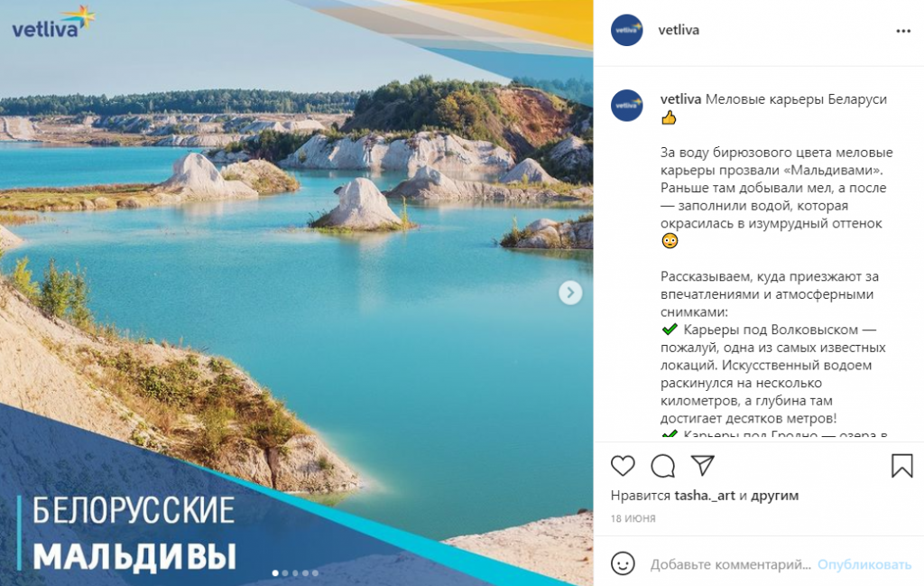Save post with bookmark icon
The image size is (924, 586).
click(x=901, y=465)
